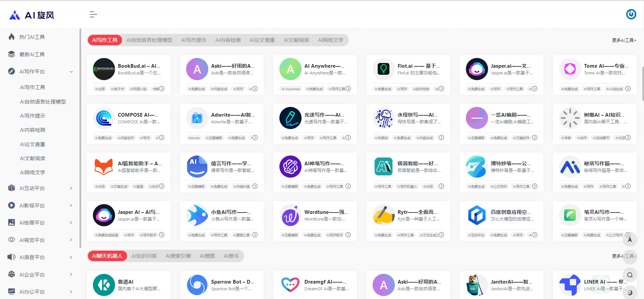Viewport: 644px width, 299px height.
Task: Open 热门AI工具 in the sidebar
Action: tap(32, 37)
